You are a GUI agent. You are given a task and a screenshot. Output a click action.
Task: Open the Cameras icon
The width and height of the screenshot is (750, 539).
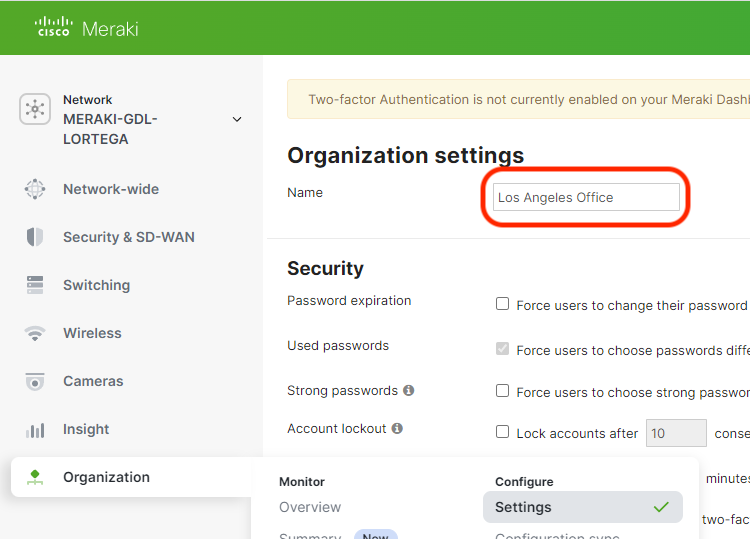35,381
